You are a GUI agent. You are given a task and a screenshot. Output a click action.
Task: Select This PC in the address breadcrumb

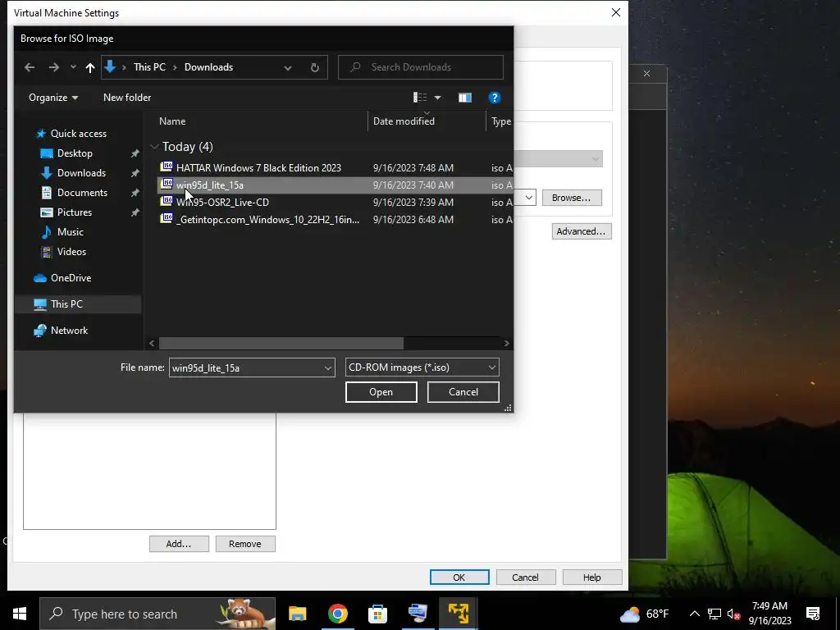[149, 67]
